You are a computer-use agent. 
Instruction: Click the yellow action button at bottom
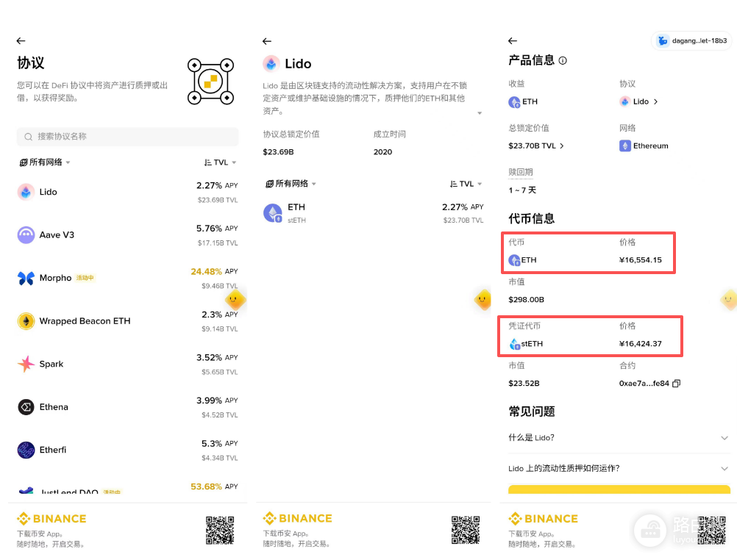[619, 489]
